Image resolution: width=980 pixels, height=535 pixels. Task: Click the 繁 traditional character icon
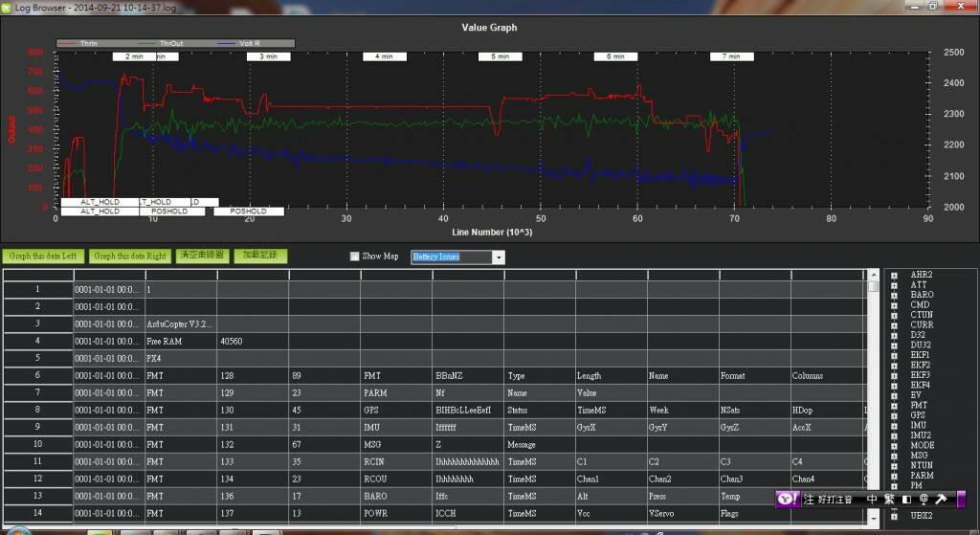click(889, 500)
